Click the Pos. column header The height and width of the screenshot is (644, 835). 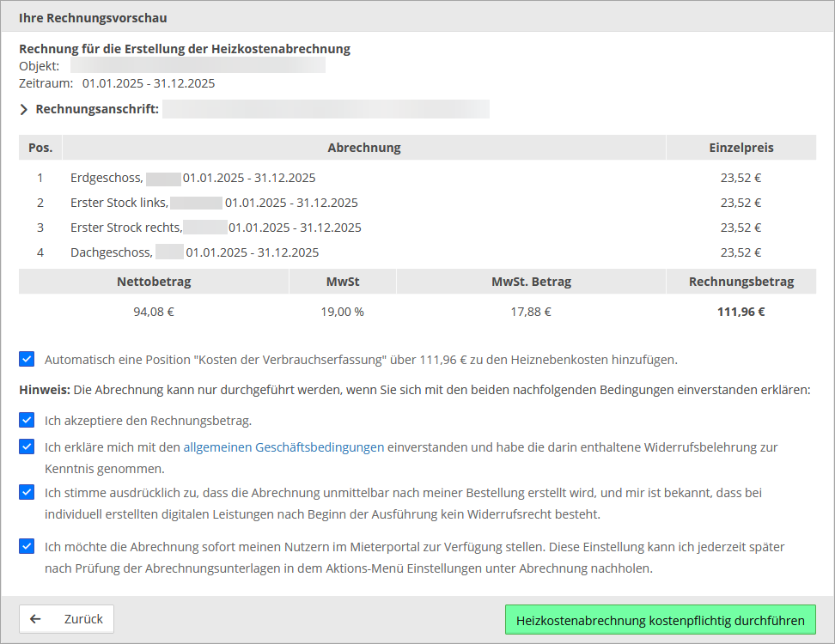[x=40, y=148]
